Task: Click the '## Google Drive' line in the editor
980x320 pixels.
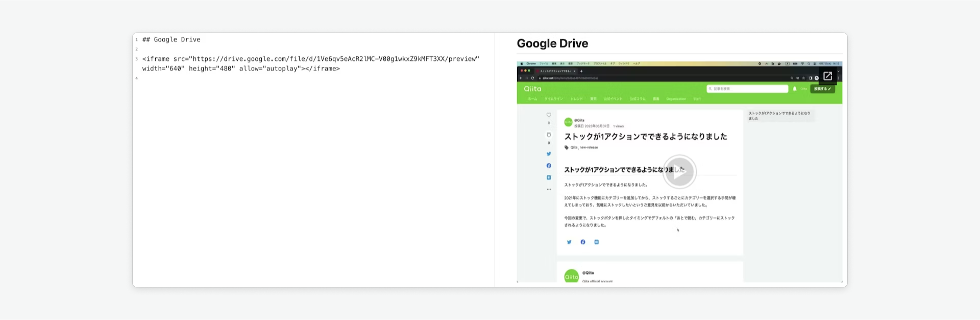Action: pyautogui.click(x=171, y=39)
